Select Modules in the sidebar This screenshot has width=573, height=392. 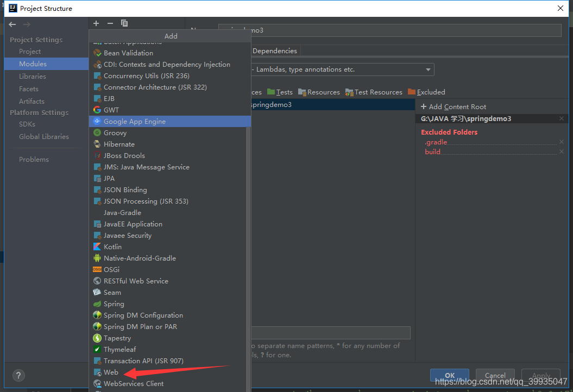click(x=46, y=64)
